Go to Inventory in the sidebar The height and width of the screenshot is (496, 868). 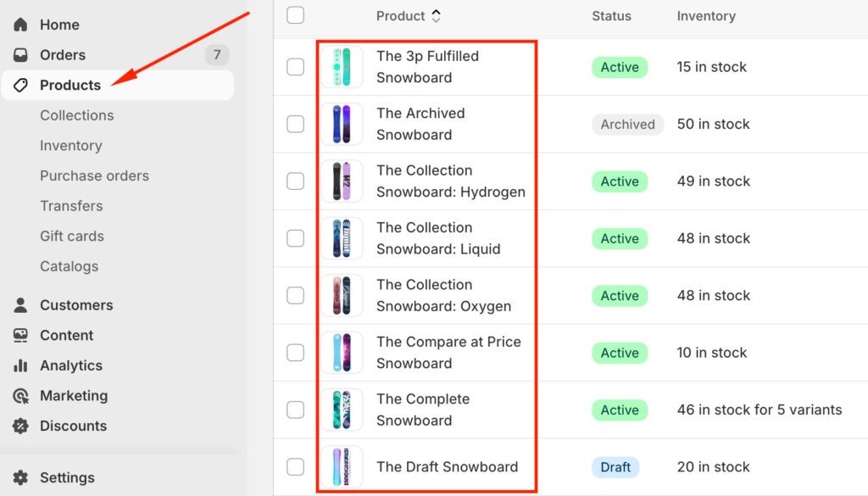pyautogui.click(x=70, y=146)
